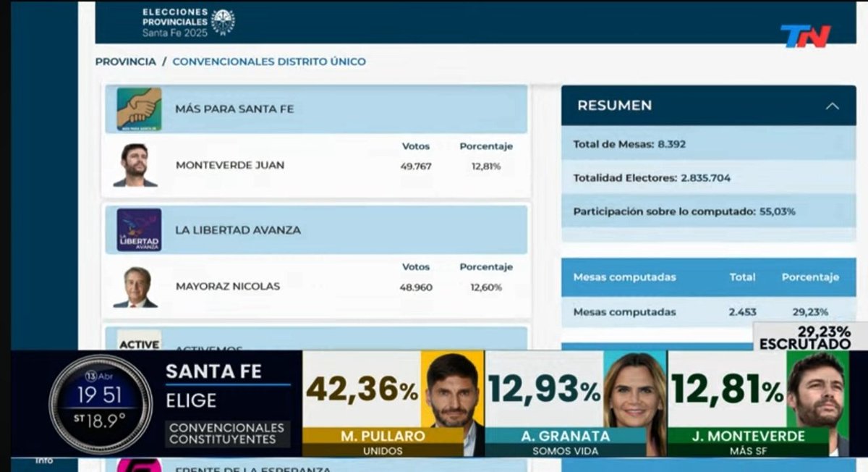
Task: Click Nicolas Mayoraz's candidate photo
Action: pos(135,286)
